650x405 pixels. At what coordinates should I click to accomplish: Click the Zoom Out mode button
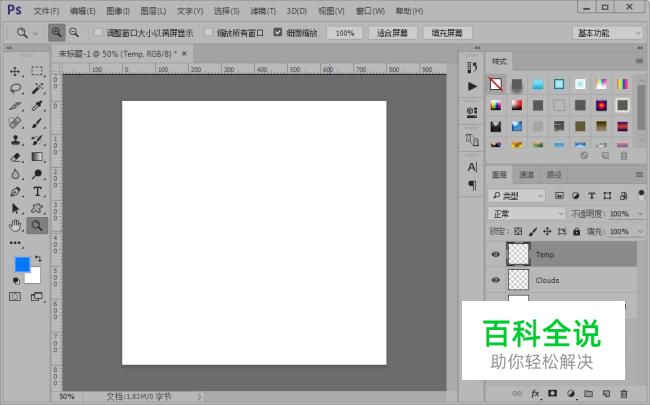[74, 32]
